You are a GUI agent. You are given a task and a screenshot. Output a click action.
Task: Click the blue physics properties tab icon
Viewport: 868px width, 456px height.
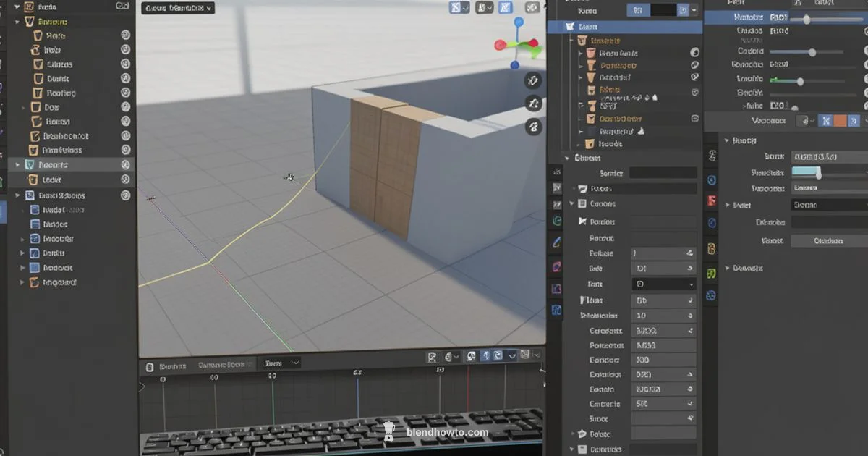point(556,310)
